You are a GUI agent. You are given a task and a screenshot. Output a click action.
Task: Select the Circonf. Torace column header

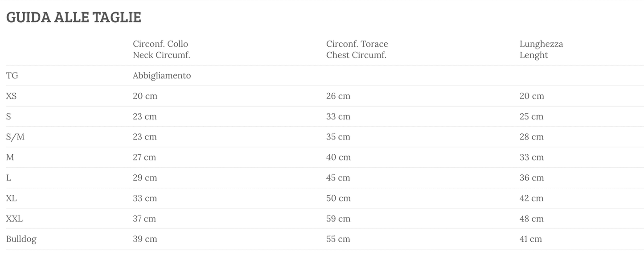coord(357,49)
